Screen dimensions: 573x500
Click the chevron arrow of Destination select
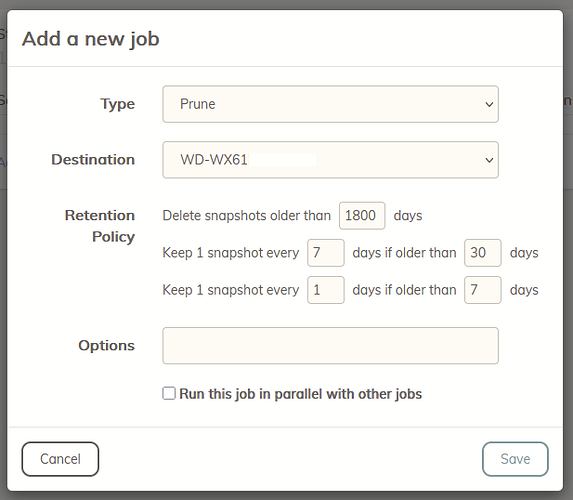[489, 160]
